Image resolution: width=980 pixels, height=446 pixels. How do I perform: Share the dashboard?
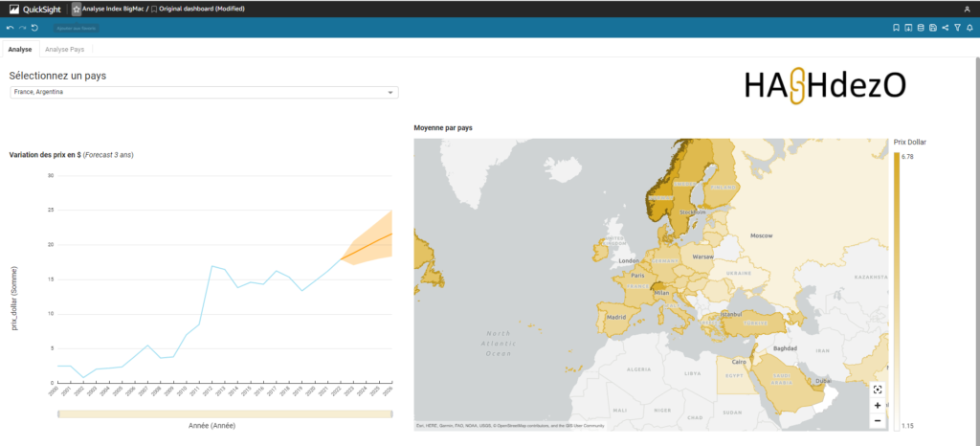(945, 28)
